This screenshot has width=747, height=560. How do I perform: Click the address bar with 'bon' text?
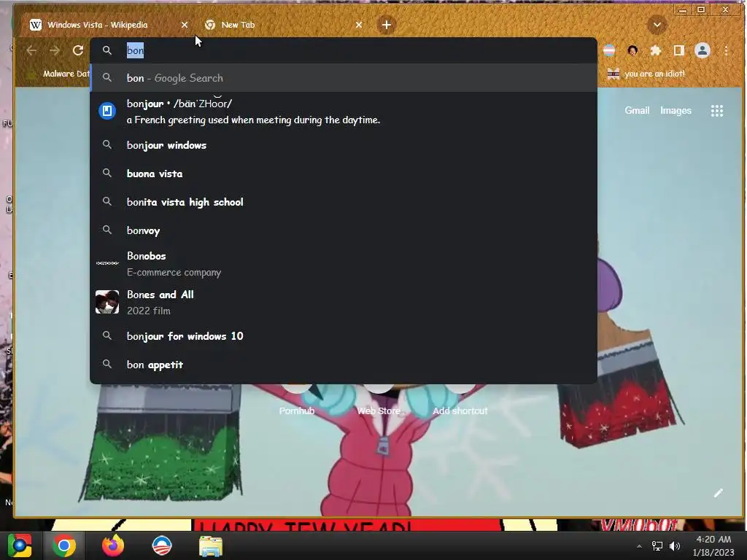pos(343,50)
